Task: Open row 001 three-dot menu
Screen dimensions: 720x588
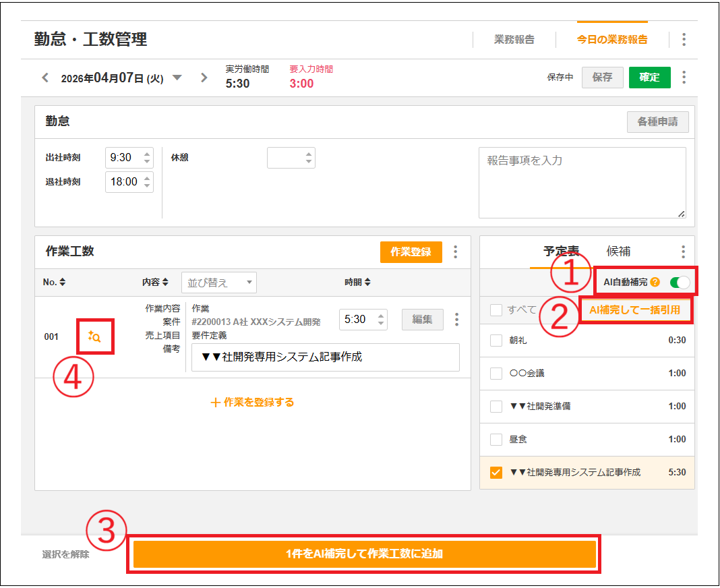Action: click(x=456, y=319)
